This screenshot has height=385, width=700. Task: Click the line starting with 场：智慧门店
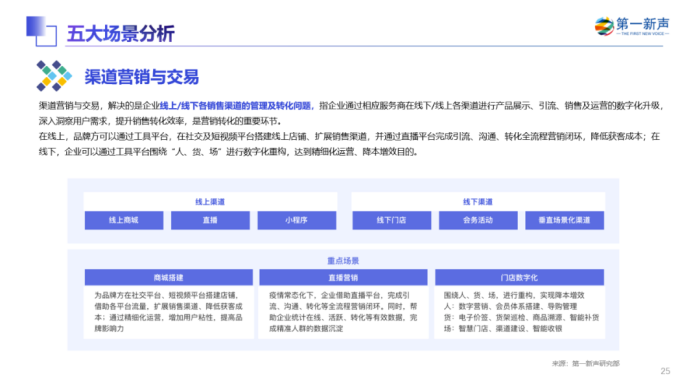point(503,329)
